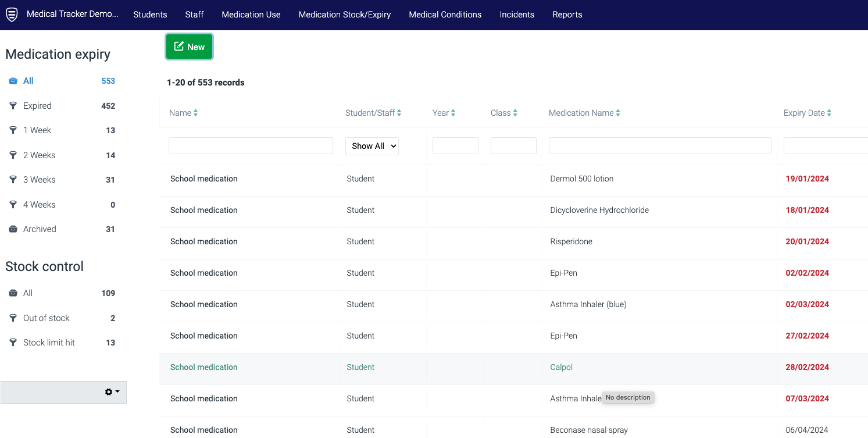Go to the Incidents menu
The width and height of the screenshot is (868, 438).
click(x=517, y=15)
